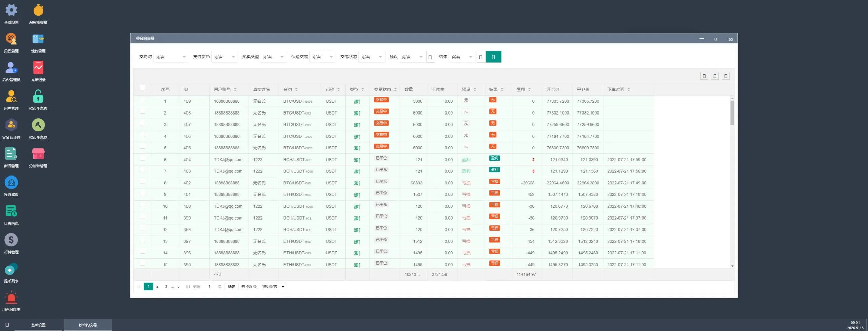Click the sort arrows on 结果 column

[502, 89]
